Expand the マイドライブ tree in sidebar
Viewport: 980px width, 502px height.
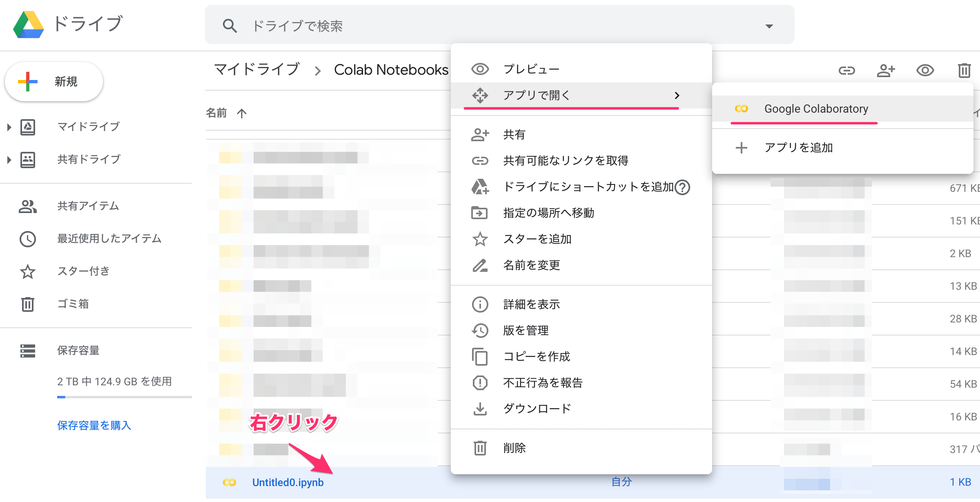coord(9,127)
